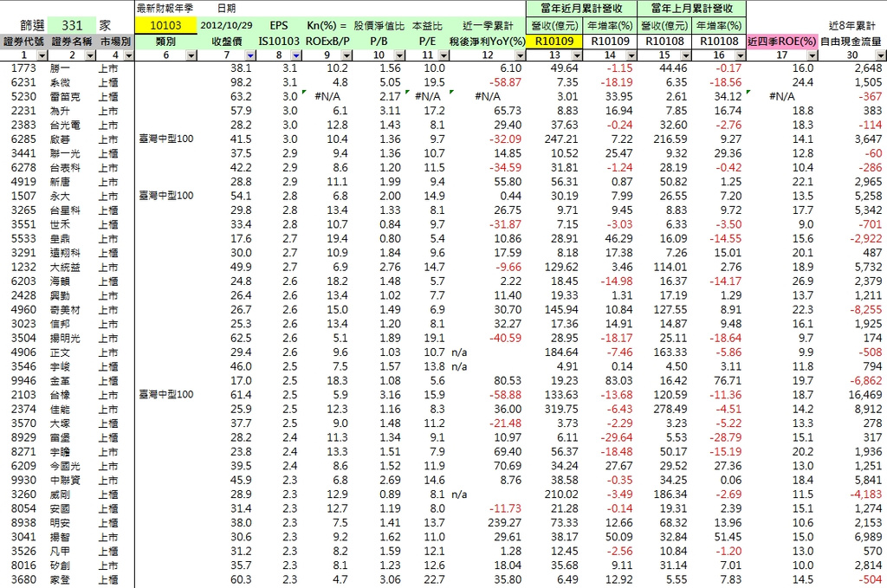This screenshot has width=887, height=588.
Task: Open the column 16 filter dropdown
Action: [740, 55]
